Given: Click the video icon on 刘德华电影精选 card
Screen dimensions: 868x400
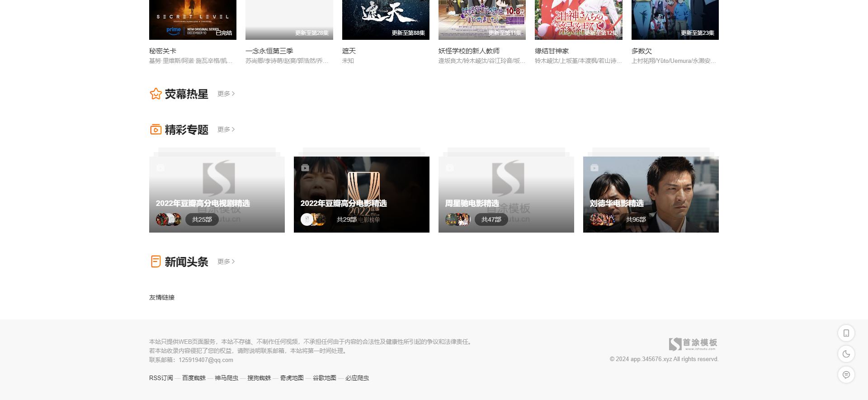Looking at the screenshot, I should click(594, 168).
